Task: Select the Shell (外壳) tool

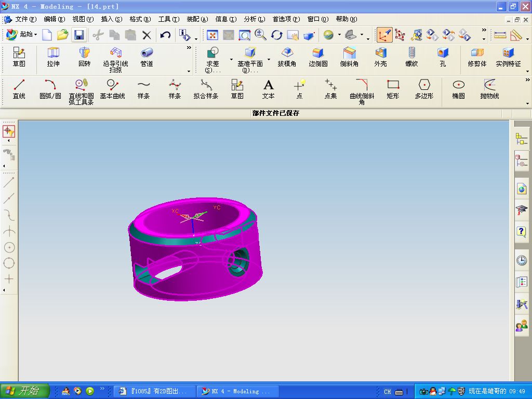Action: click(380, 57)
